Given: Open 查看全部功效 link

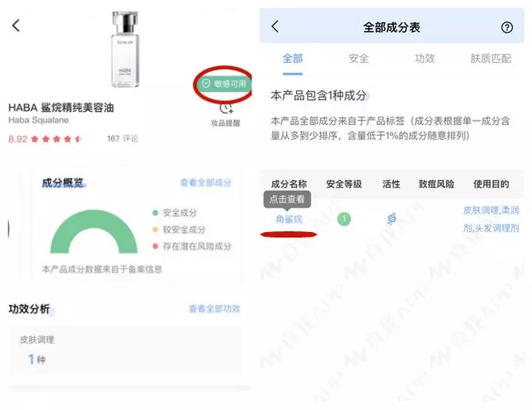Looking at the screenshot, I should coord(214,309).
